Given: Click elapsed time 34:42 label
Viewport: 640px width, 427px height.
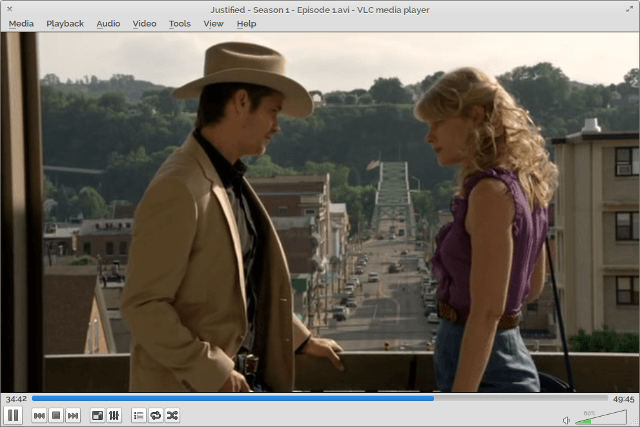Looking at the screenshot, I should pos(16,399).
